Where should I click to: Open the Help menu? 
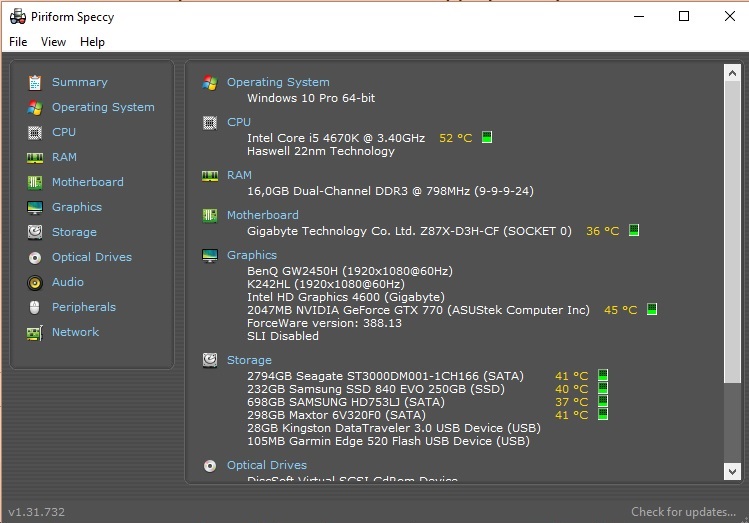click(x=92, y=42)
